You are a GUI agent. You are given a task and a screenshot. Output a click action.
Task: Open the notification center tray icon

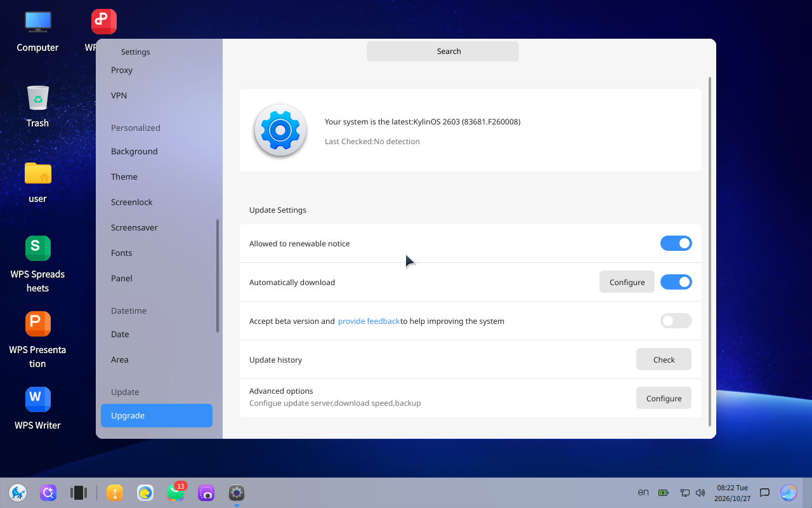tap(765, 493)
